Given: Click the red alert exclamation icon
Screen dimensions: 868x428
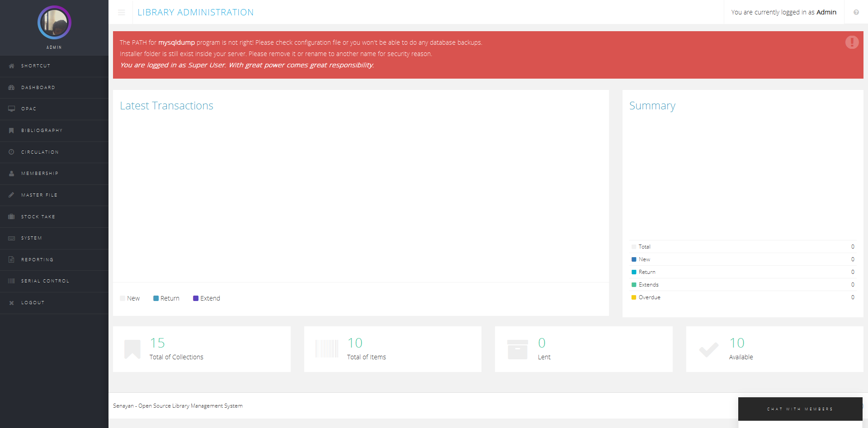Looking at the screenshot, I should click(852, 42).
